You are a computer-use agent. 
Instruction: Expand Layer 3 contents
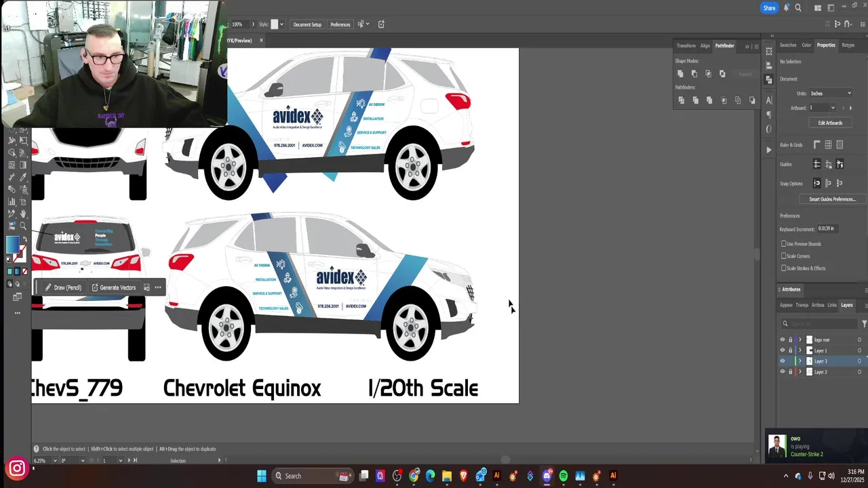pos(800,361)
